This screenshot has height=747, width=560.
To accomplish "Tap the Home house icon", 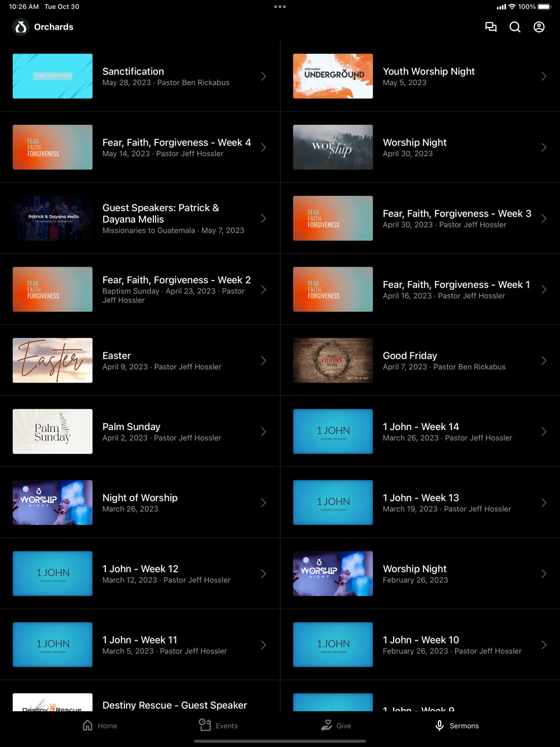I will point(88,725).
